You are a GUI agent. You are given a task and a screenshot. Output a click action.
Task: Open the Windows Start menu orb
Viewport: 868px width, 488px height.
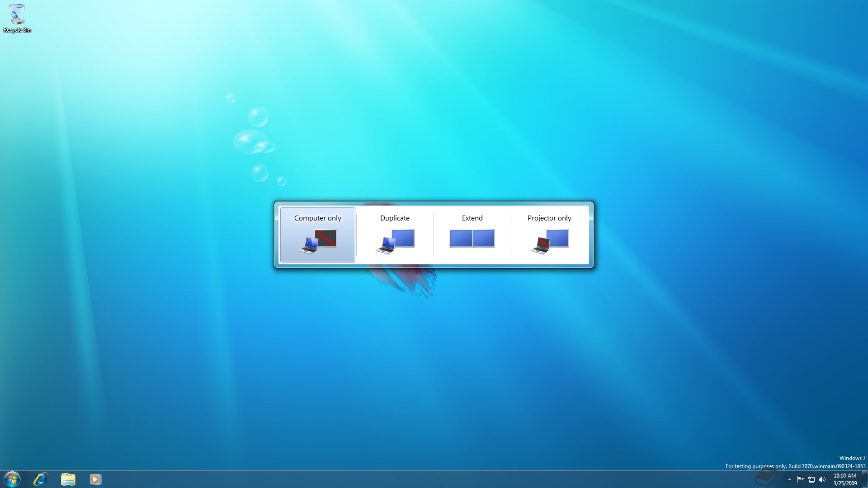point(12,479)
